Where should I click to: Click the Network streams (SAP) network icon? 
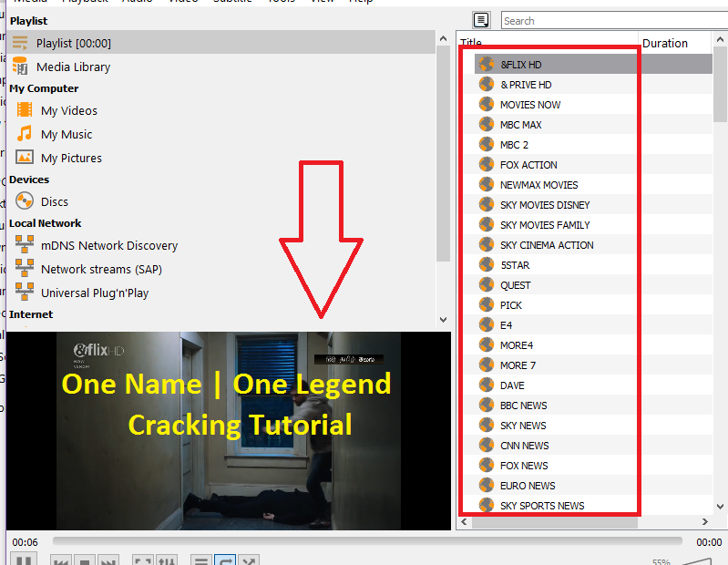pos(24,268)
